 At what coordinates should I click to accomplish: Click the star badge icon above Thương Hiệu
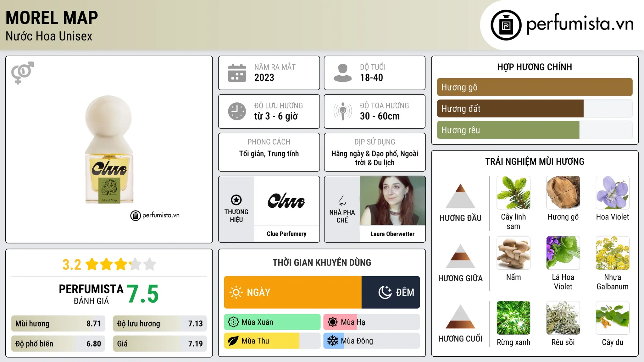(x=236, y=200)
